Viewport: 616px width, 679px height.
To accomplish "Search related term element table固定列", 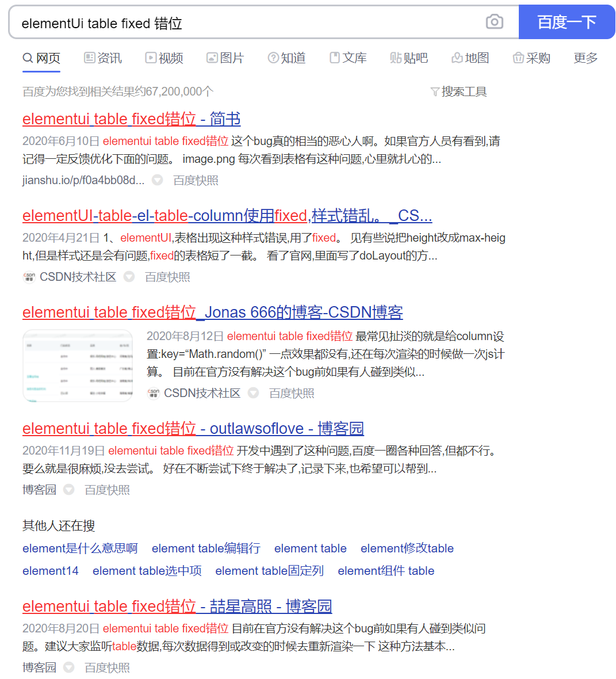I will click(269, 570).
